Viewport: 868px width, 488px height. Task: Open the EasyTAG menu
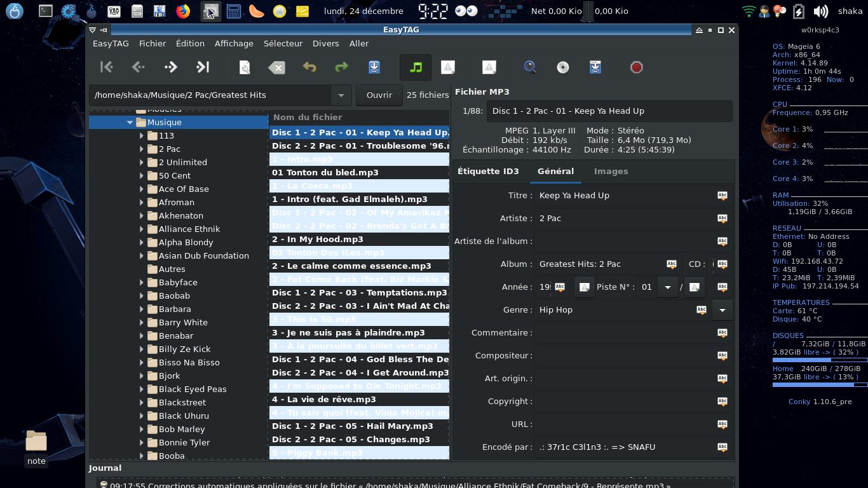(111, 43)
